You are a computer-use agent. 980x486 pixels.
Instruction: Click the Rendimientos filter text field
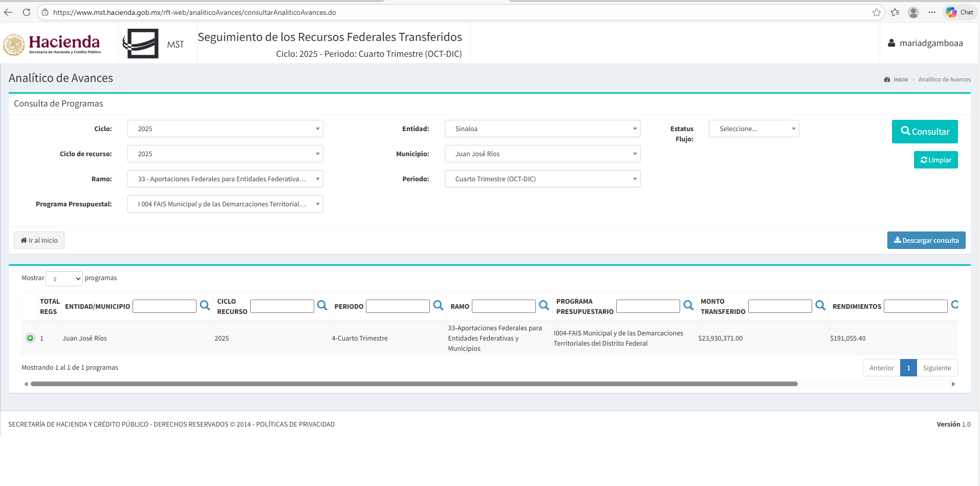915,306
